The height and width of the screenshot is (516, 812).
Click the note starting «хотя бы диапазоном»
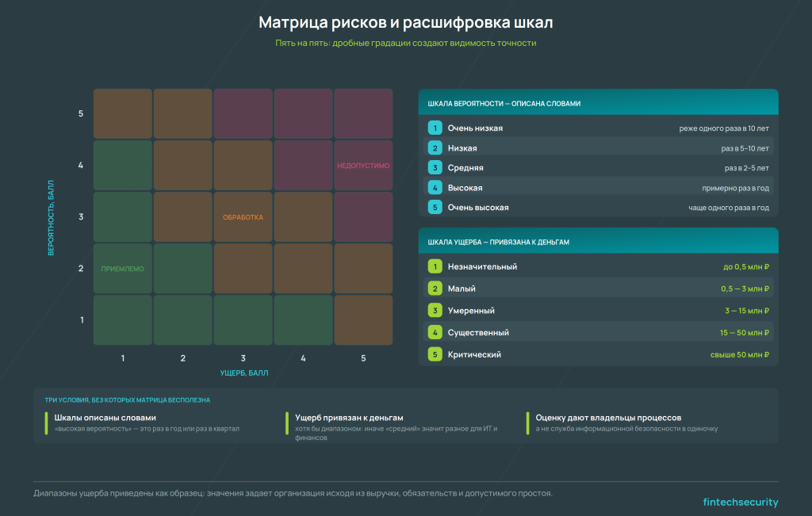[x=396, y=434]
